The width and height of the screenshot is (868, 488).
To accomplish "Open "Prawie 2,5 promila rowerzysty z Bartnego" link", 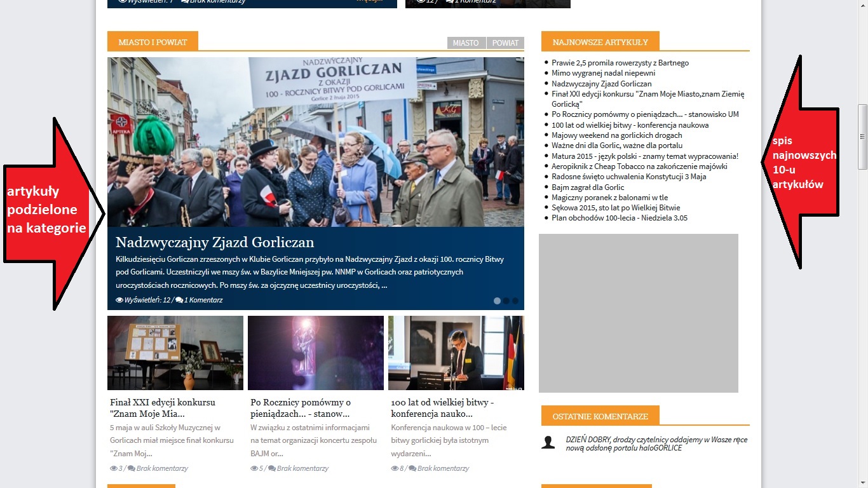I will pyautogui.click(x=620, y=63).
